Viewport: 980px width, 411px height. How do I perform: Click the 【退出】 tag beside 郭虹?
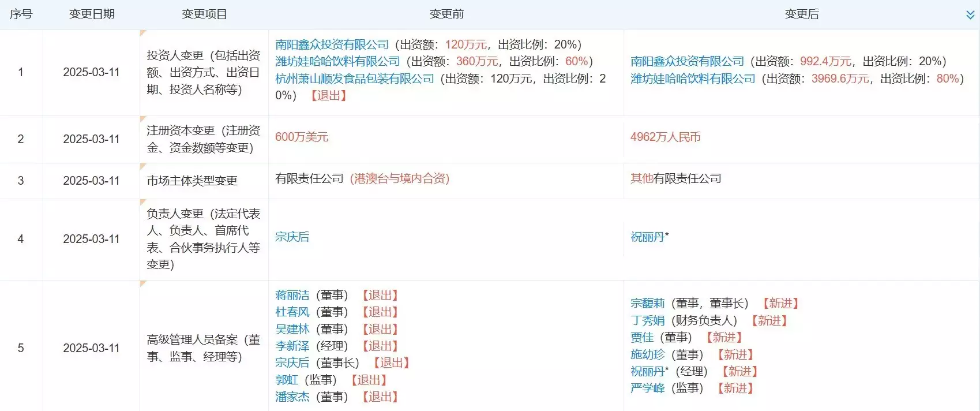click(369, 380)
